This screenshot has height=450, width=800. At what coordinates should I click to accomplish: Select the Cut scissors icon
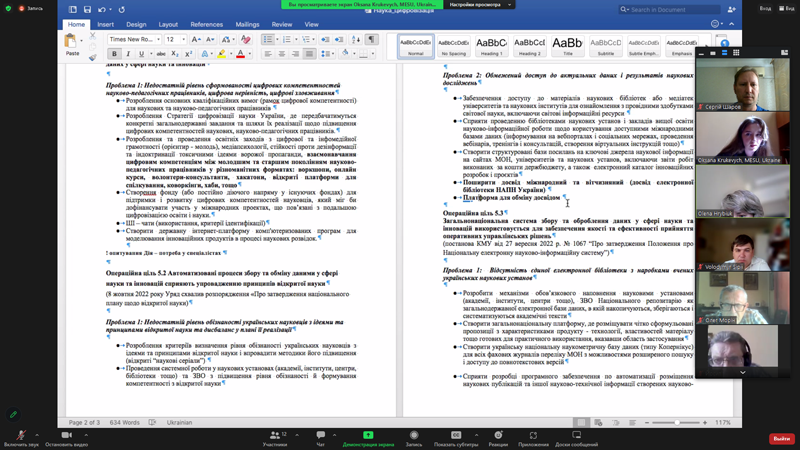tap(92, 36)
